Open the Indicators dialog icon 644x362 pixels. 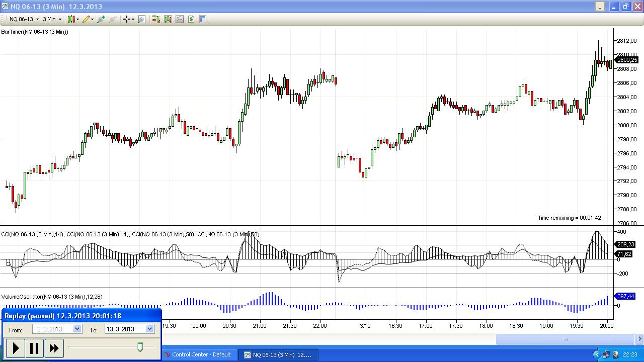point(168,19)
